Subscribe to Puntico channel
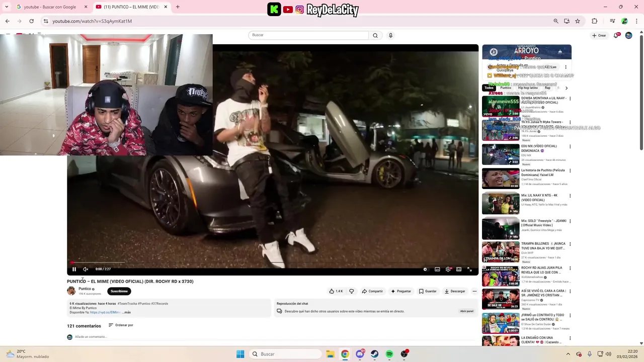 (x=119, y=291)
